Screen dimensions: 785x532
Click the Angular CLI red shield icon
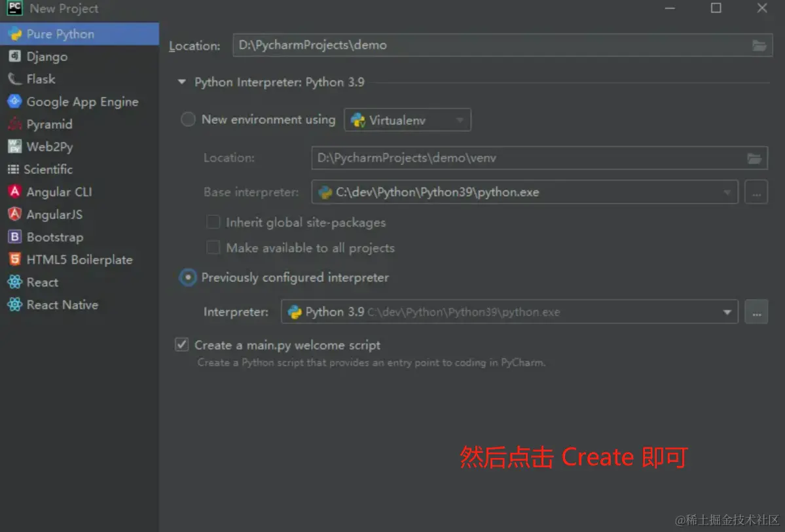14,191
